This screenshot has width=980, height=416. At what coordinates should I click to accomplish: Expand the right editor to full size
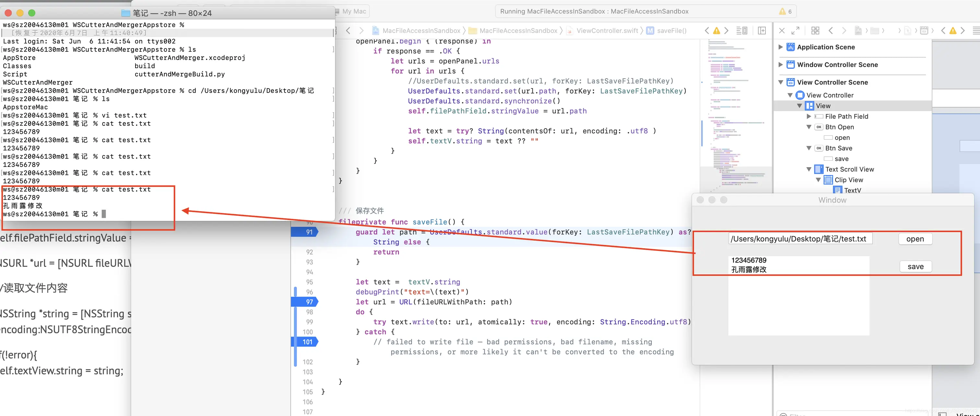[796, 31]
